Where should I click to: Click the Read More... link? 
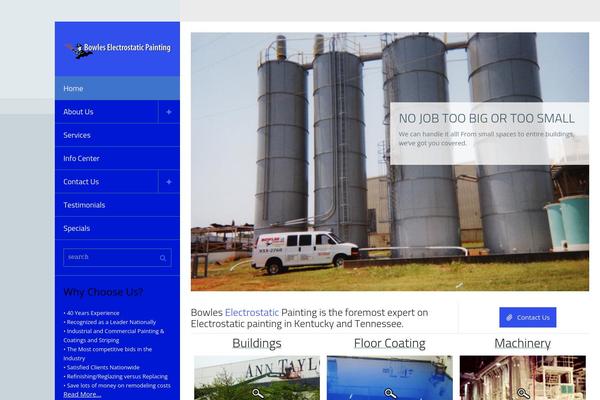[82, 395]
